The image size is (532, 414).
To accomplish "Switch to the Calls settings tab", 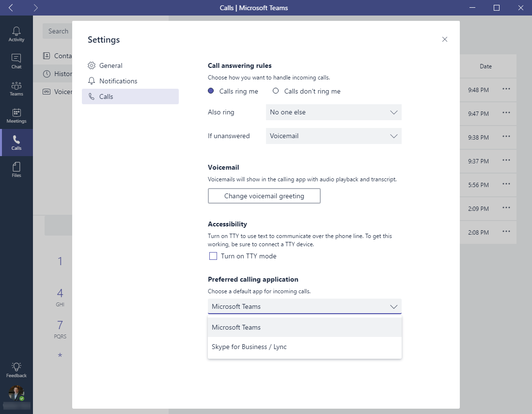I will [130, 96].
